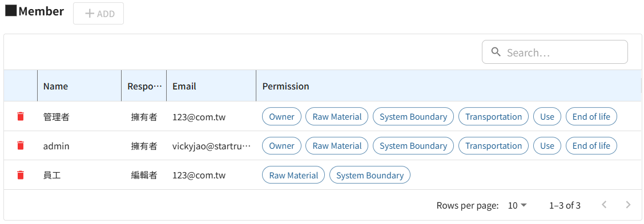Click System Boundary chip in 管理者 row
Image resolution: width=644 pixels, height=224 pixels.
coord(413,116)
